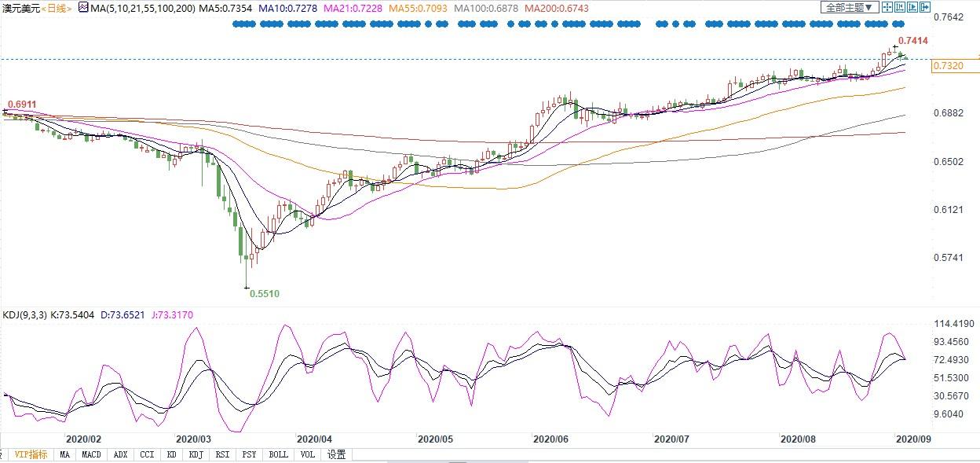Viewport: 980px width, 463px height.
Task: Click the 2020/06 date axis label
Action: [551, 439]
